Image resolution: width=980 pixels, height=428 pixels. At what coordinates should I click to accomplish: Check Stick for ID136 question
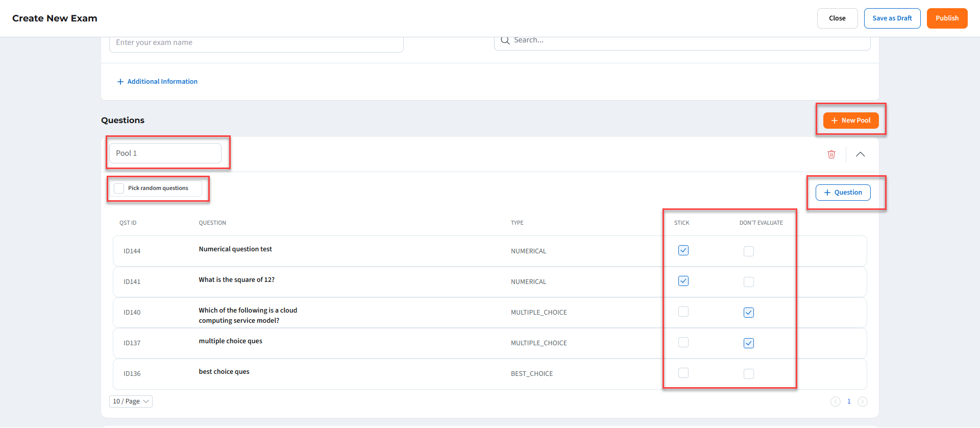[683, 373]
